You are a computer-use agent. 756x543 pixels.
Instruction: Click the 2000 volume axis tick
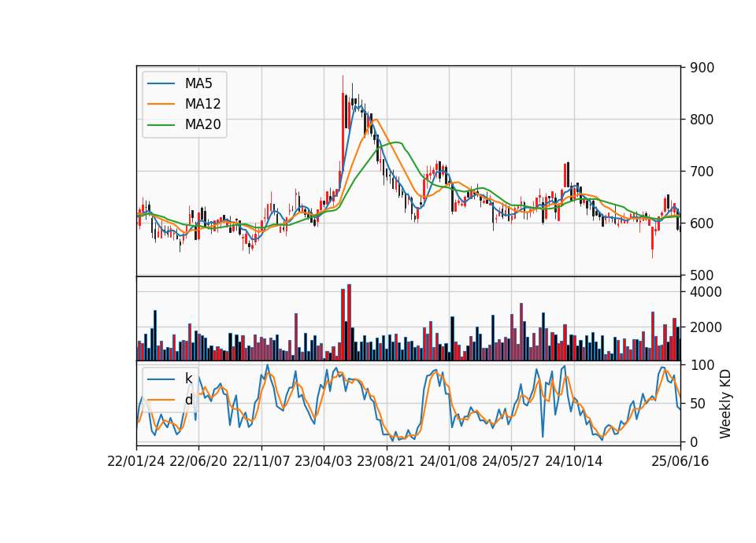[x=706, y=327]
